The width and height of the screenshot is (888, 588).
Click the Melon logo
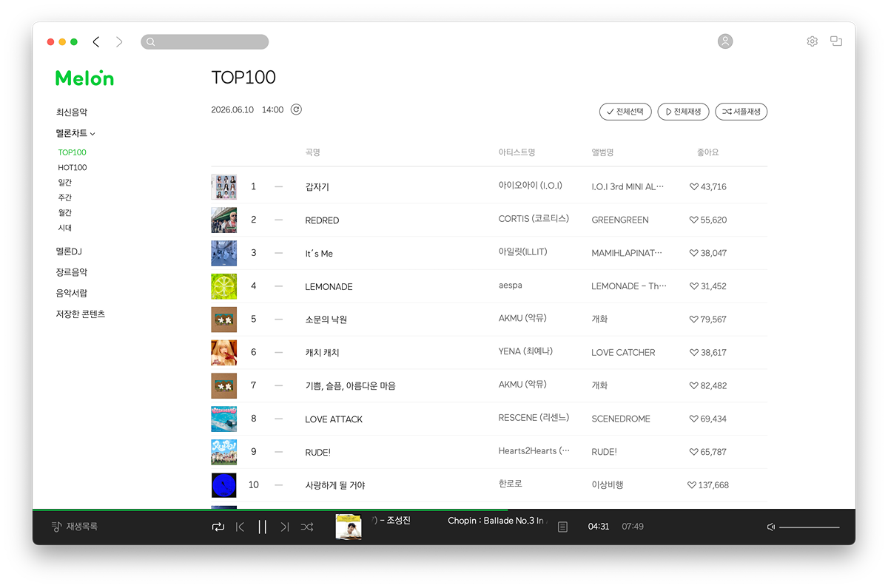point(85,78)
